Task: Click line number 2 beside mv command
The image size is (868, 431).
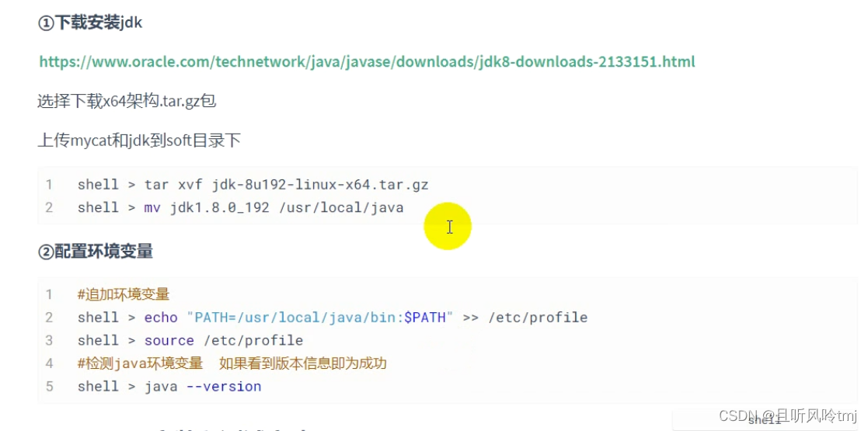Action: point(49,207)
